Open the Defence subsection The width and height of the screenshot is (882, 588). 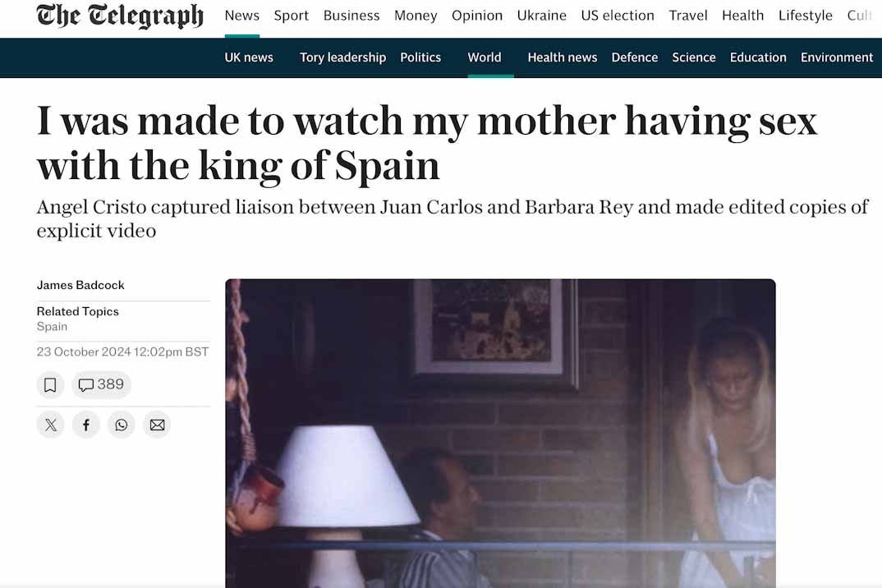635,57
